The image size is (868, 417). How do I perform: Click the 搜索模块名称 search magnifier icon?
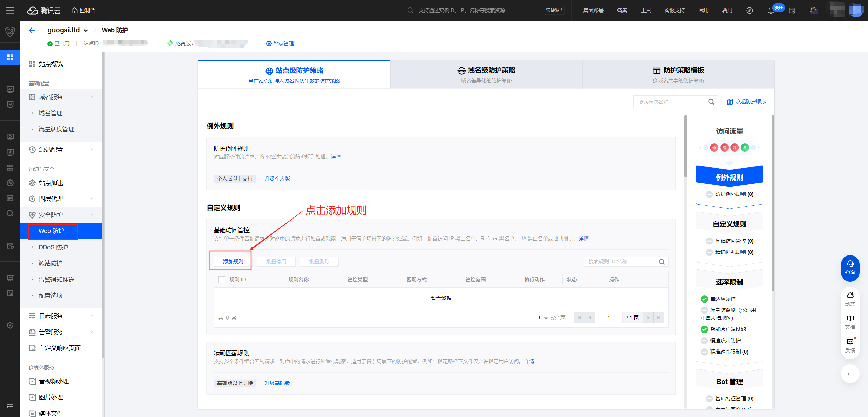tap(711, 102)
